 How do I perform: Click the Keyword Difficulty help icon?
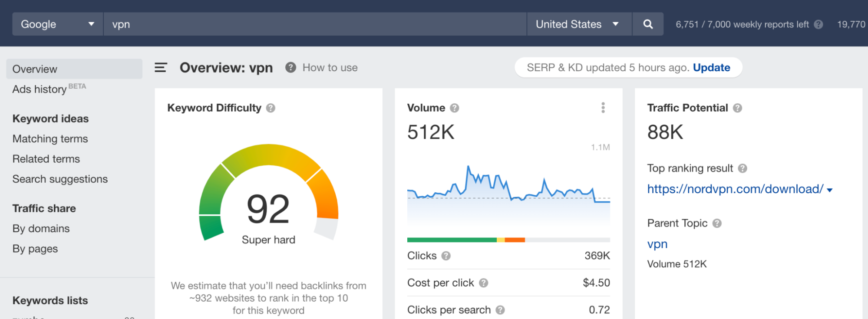[x=271, y=108]
